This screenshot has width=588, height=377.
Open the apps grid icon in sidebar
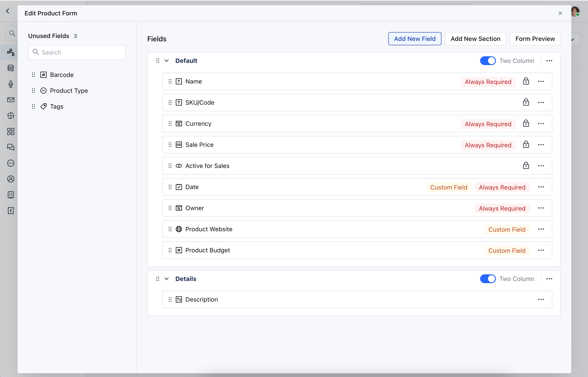coord(11,131)
